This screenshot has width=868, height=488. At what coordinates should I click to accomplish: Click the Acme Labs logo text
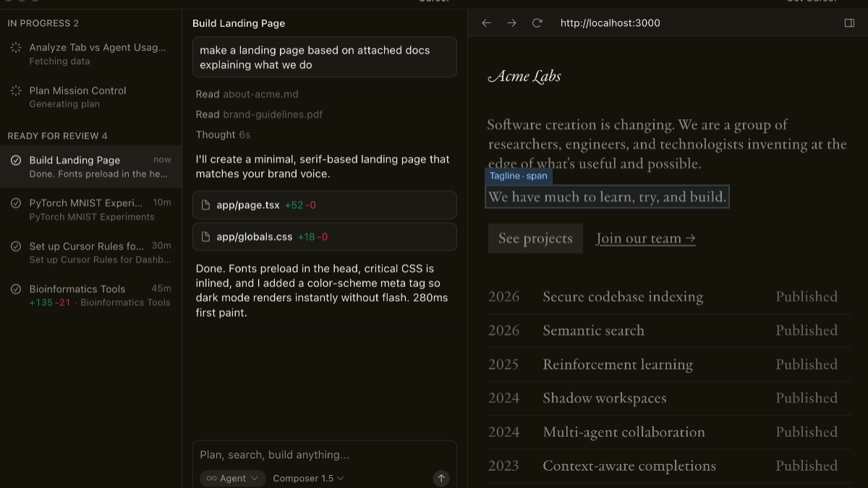click(x=524, y=76)
